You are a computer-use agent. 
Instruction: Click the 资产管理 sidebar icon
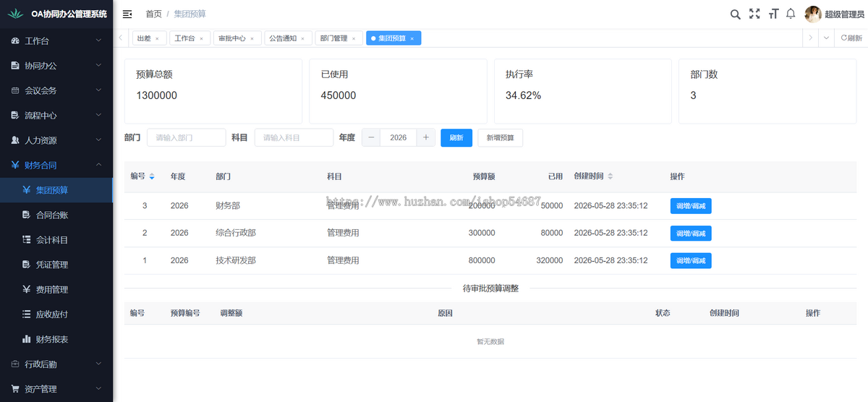[15, 388]
